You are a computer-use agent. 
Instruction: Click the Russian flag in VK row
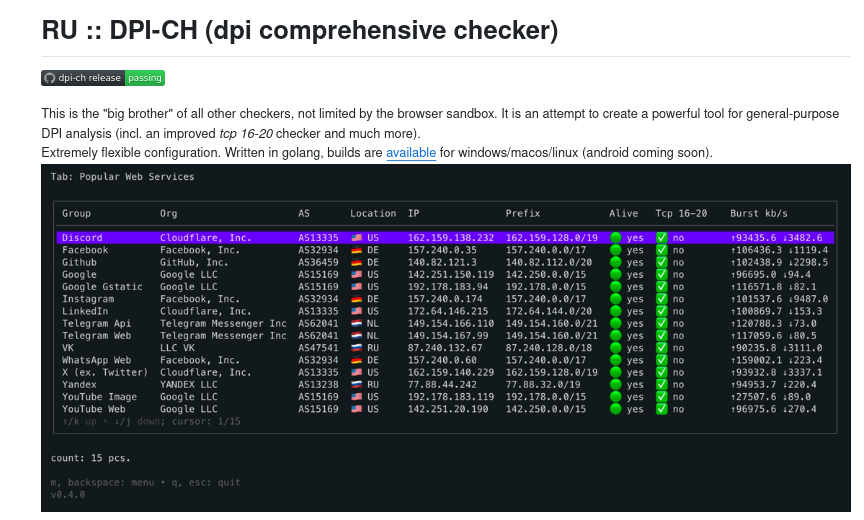357,348
